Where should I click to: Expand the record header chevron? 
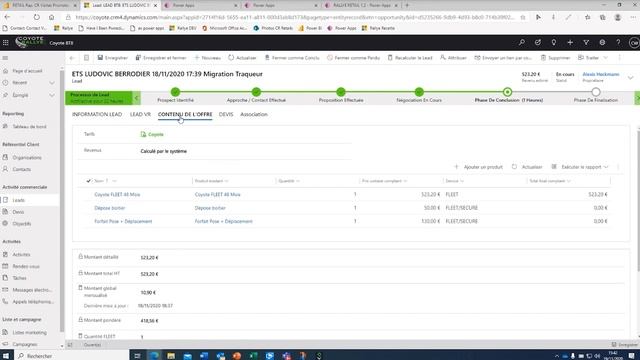(631, 78)
